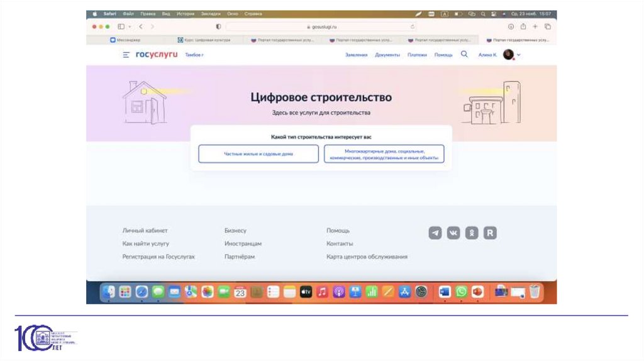
Task: Focus the gosuslugi.ru address bar
Action: [x=321, y=26]
